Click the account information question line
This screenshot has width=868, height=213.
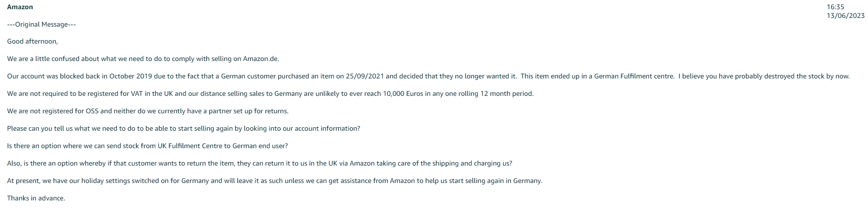(184, 129)
